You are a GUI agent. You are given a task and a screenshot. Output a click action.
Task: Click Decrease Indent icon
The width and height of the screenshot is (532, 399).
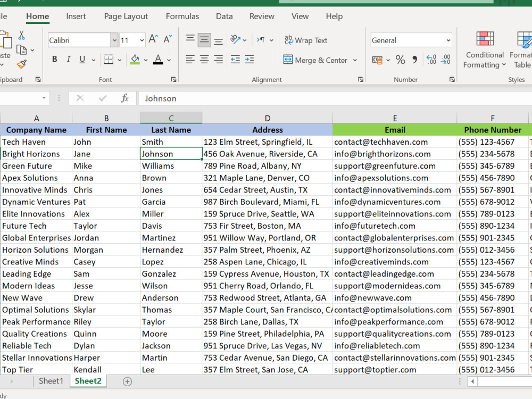coord(235,60)
